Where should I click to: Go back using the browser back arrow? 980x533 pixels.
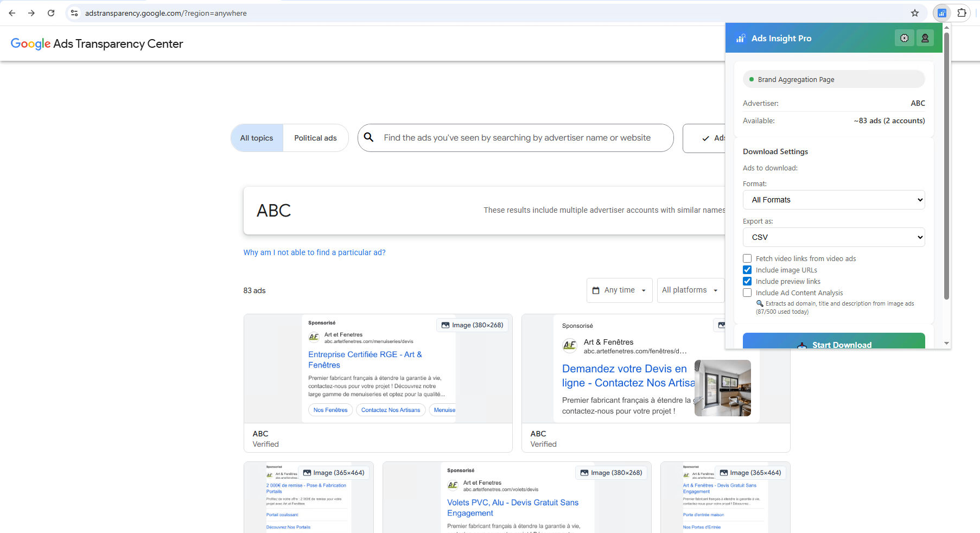(x=12, y=13)
